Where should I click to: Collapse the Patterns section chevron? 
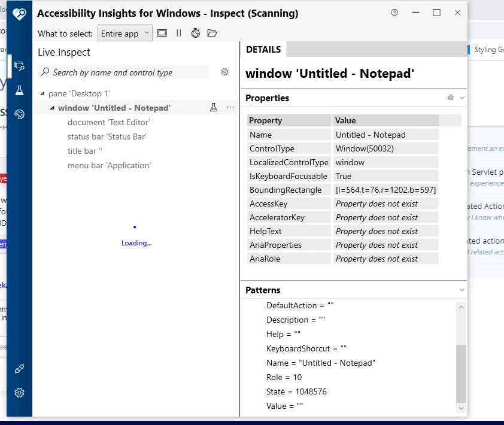point(462,290)
